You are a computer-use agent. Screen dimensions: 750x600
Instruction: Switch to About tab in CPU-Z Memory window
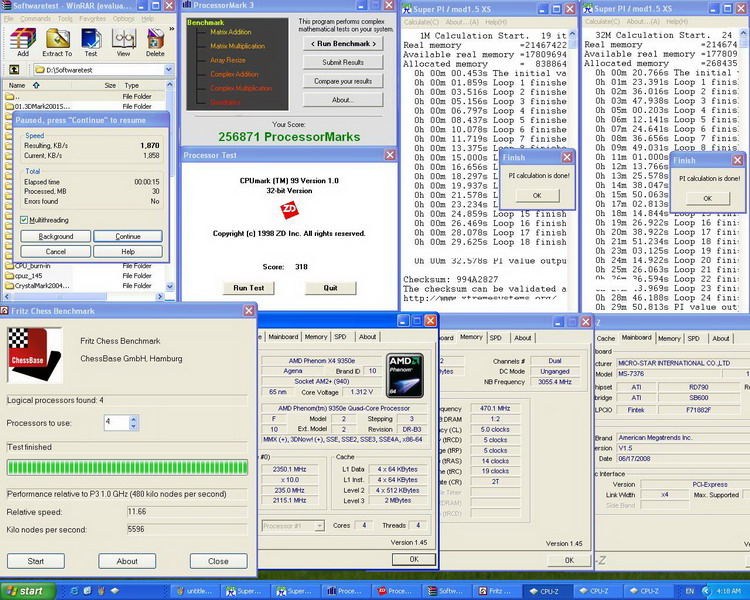coord(523,338)
